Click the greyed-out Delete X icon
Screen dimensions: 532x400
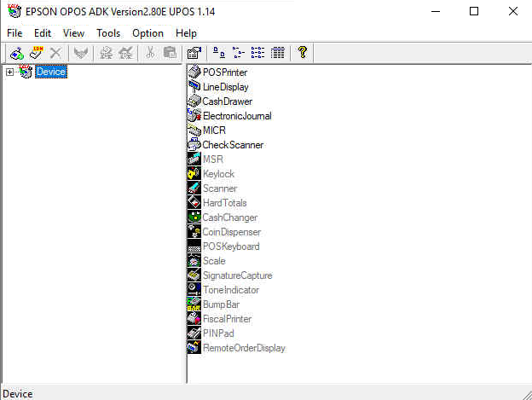pos(55,53)
